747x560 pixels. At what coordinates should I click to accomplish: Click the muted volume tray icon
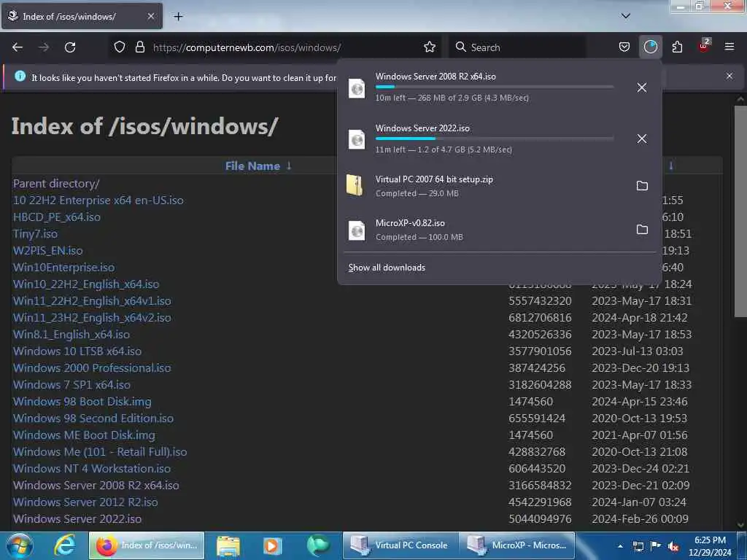[x=673, y=546]
